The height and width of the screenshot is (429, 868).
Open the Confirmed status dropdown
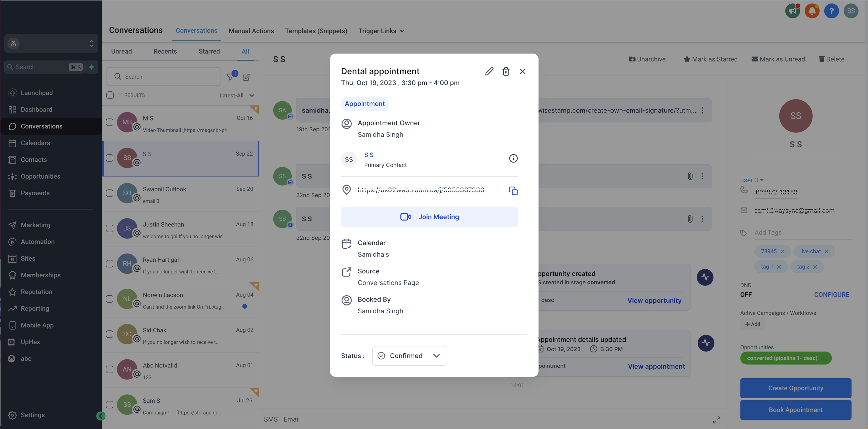coord(409,356)
